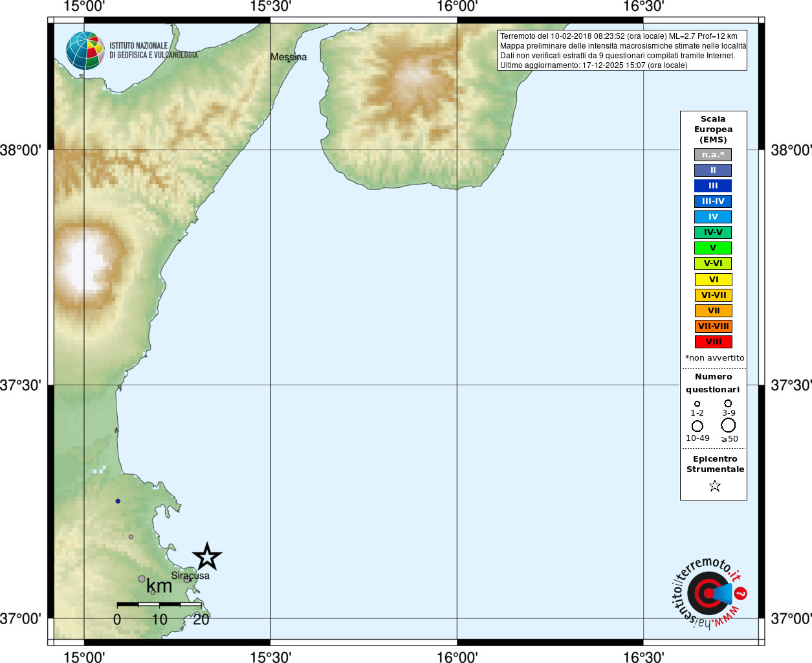Image resolution: width=812 pixels, height=663 pixels.
Task: Click the '0' scale bar label
Action: coord(117,620)
